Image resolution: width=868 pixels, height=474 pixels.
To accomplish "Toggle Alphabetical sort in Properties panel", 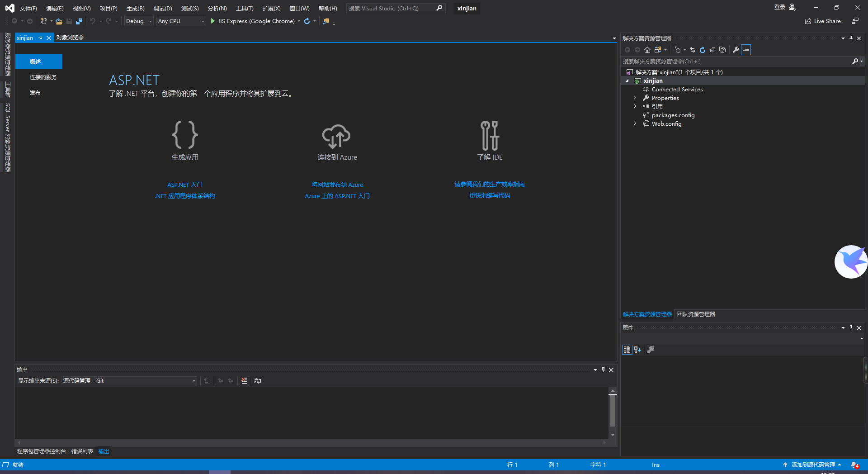I will (x=637, y=350).
